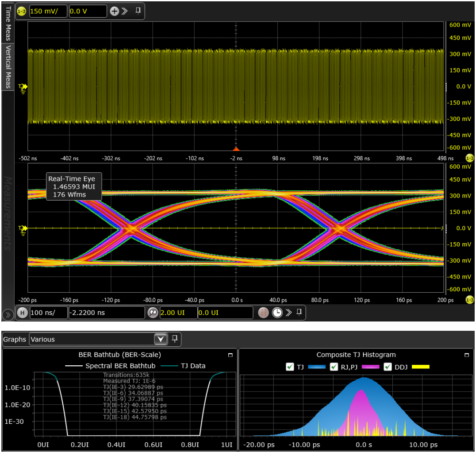Expand more options in the top vertical toolbar
The width and height of the screenshot is (476, 453).
pos(125,11)
